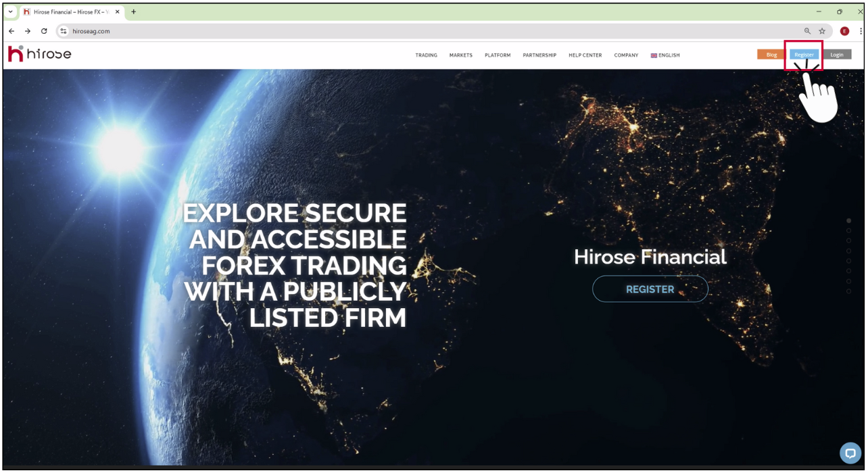Reload the page

[x=43, y=30]
